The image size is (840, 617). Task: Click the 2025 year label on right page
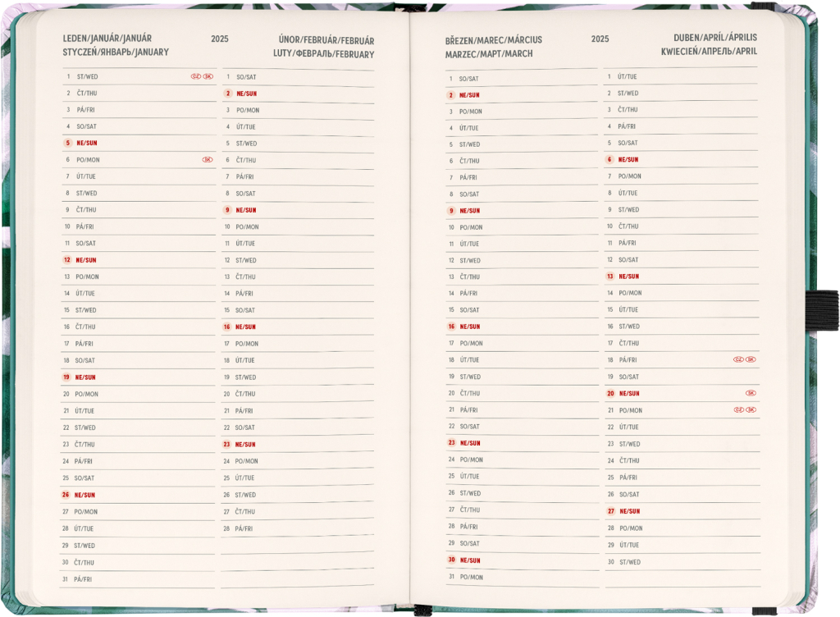click(600, 39)
